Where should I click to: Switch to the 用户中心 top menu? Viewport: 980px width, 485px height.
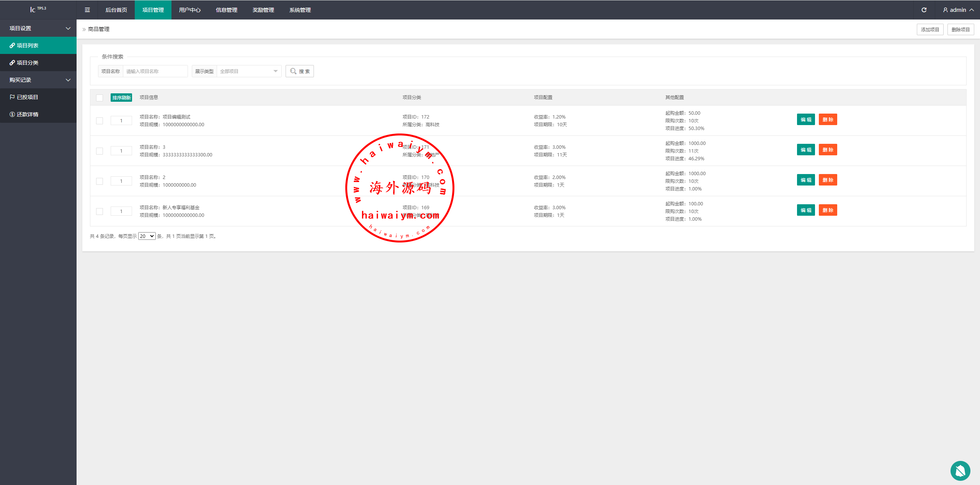tap(189, 10)
